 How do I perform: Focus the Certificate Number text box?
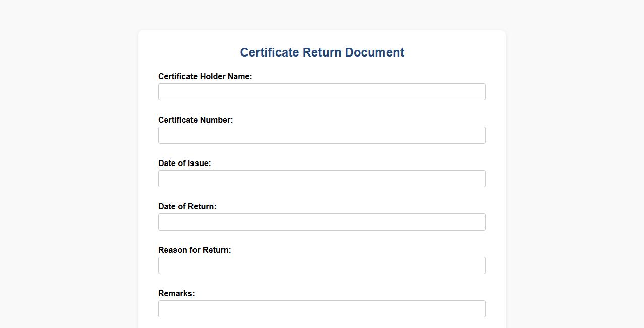point(321,135)
